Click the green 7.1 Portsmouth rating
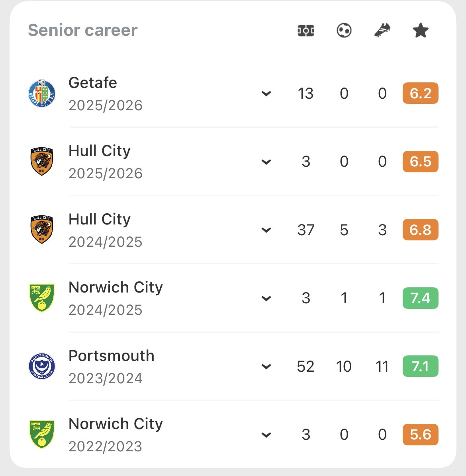The height and width of the screenshot is (476, 466). [x=421, y=366]
